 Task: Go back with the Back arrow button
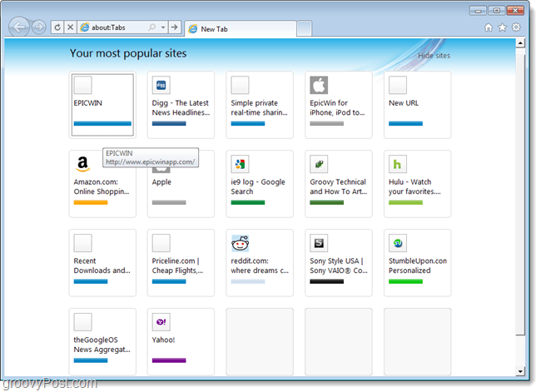click(x=18, y=27)
